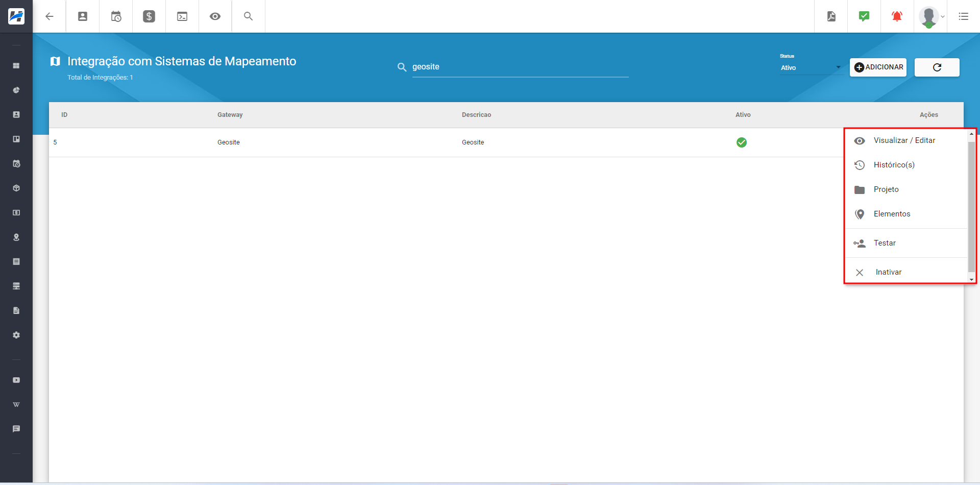Open the list menu icon at top right

click(964, 16)
